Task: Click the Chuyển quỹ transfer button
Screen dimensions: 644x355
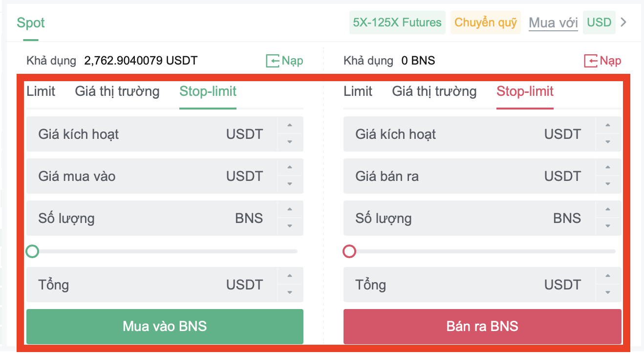Action: click(x=485, y=22)
